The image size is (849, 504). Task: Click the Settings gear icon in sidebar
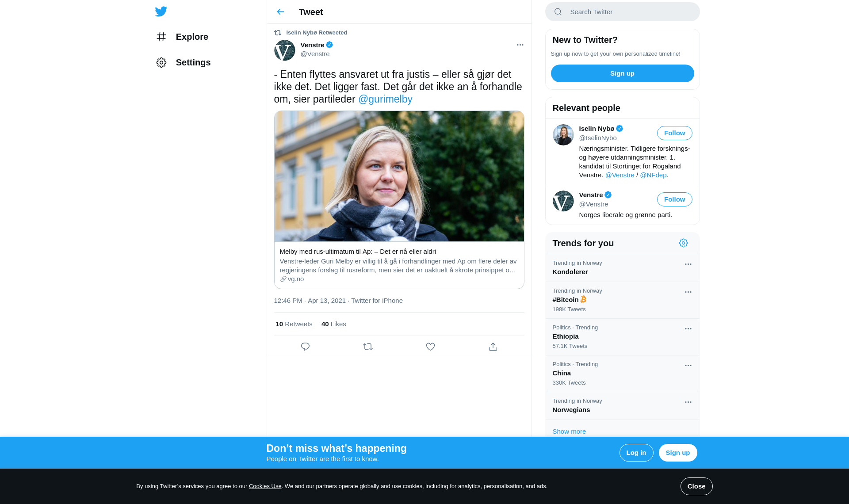click(x=161, y=62)
